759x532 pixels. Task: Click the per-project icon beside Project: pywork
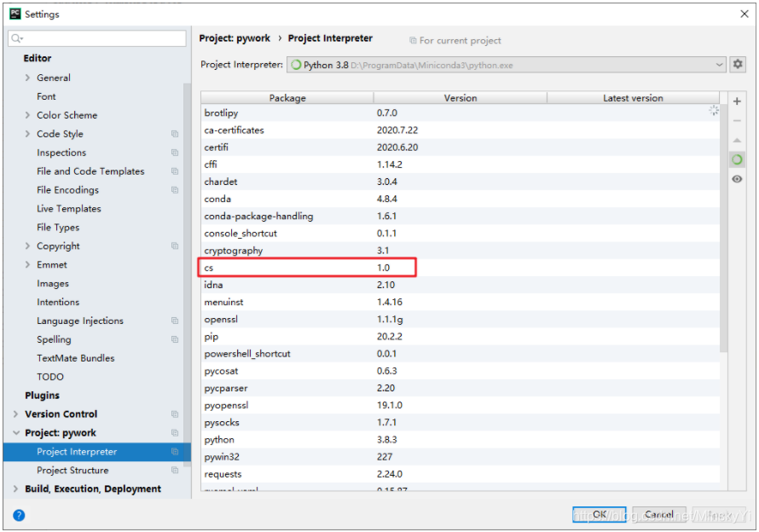point(175,433)
